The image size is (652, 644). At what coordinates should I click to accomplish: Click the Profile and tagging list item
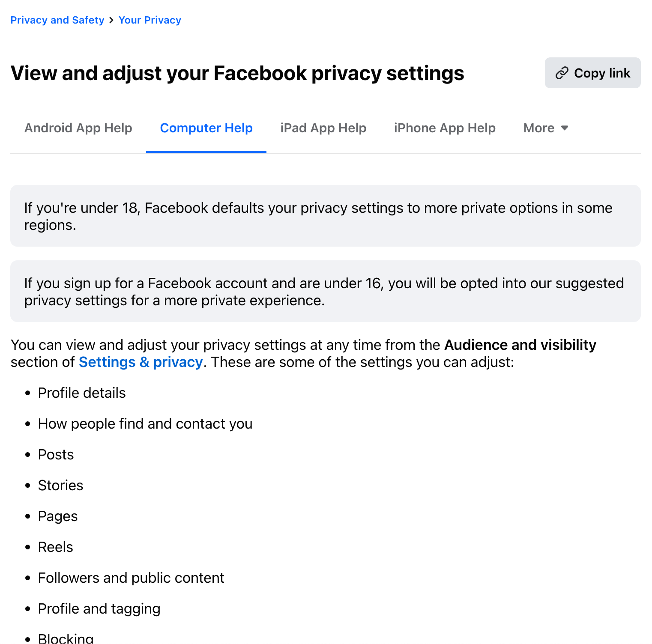99,609
